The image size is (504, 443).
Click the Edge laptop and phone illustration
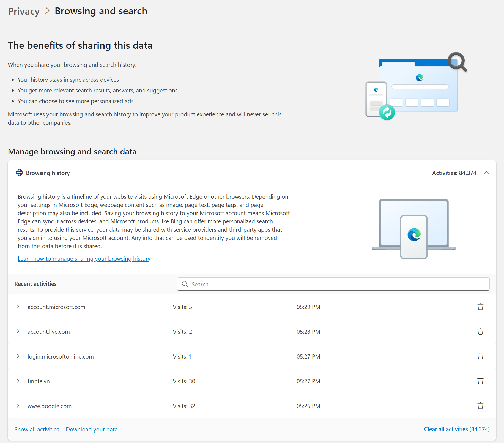point(413,229)
